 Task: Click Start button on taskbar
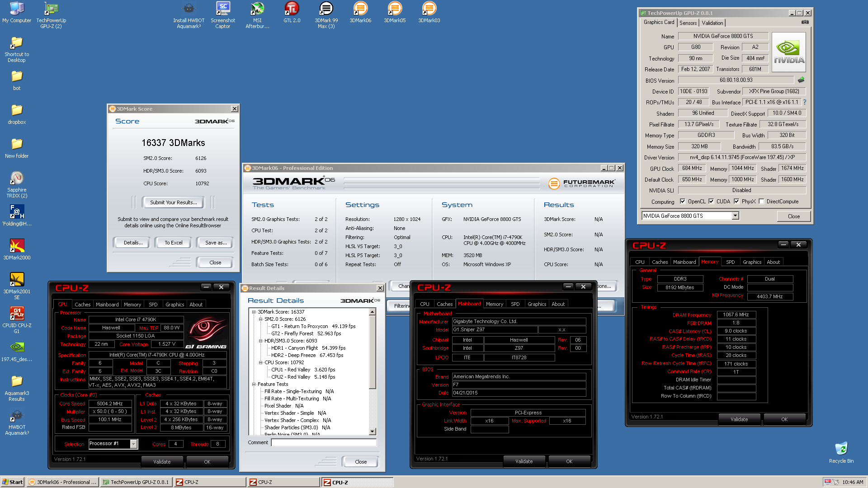coord(13,482)
